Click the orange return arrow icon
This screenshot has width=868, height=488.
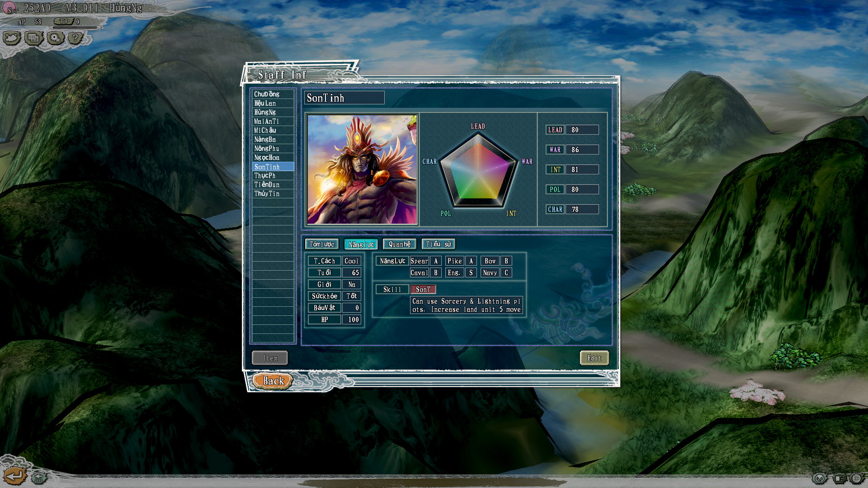[x=15, y=475]
